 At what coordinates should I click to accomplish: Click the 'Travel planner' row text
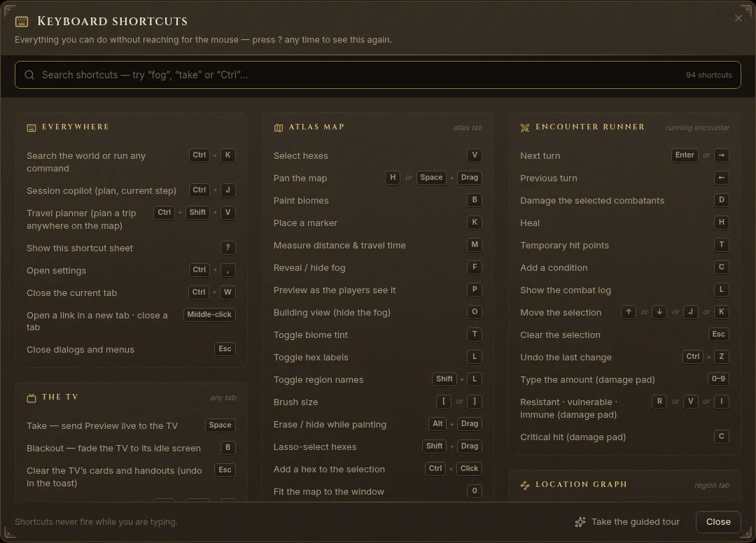click(x=81, y=219)
